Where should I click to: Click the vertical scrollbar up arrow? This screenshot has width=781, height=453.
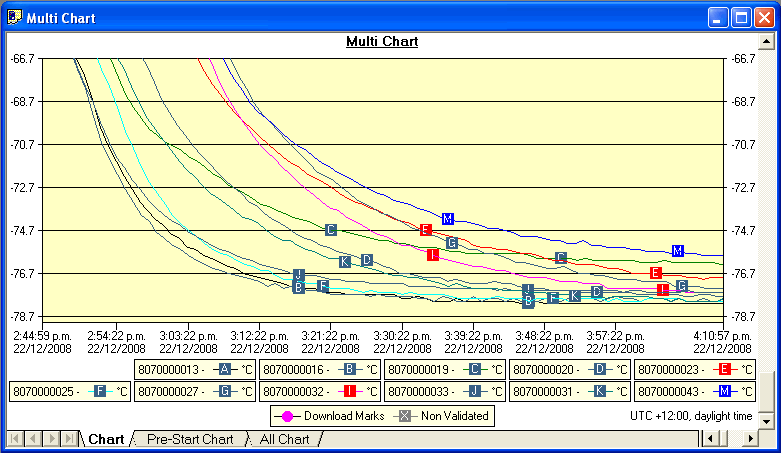766,41
